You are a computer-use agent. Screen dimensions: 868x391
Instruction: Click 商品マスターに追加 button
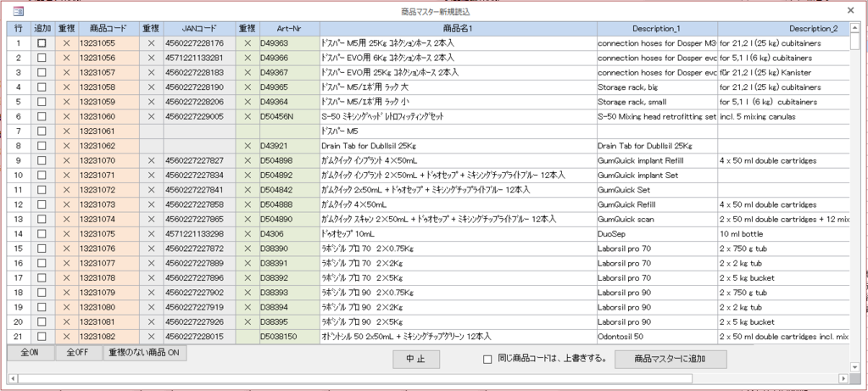click(x=670, y=360)
